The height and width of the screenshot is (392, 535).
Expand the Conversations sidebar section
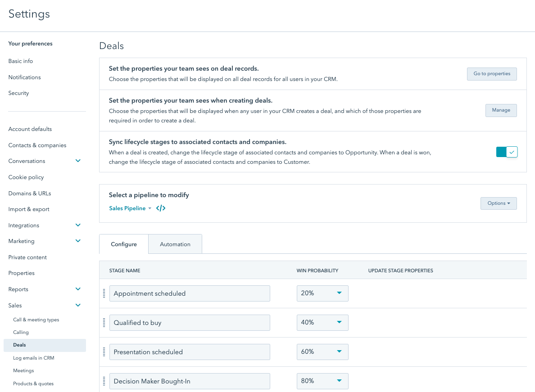click(x=77, y=161)
